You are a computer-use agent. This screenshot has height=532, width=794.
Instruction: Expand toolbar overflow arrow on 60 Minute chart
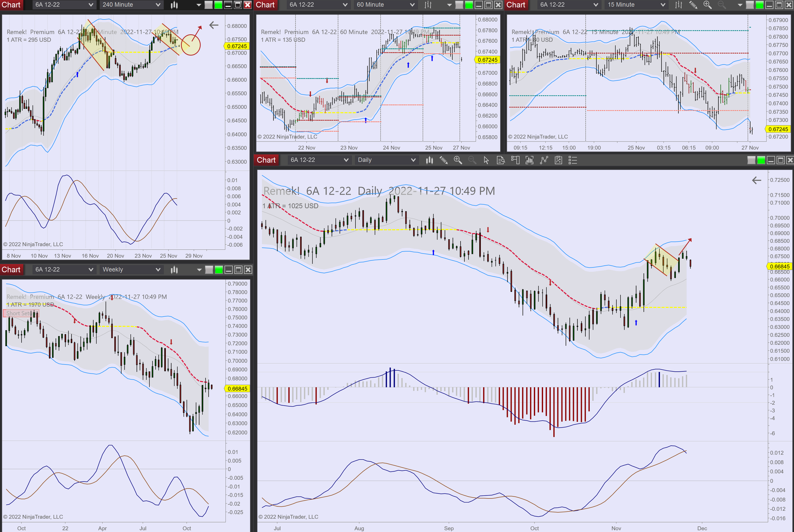(449, 5)
